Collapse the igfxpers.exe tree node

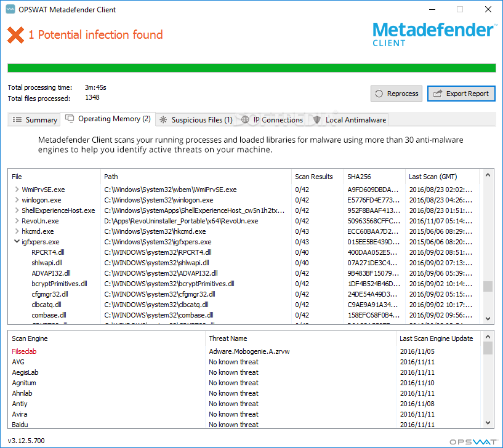(x=17, y=241)
